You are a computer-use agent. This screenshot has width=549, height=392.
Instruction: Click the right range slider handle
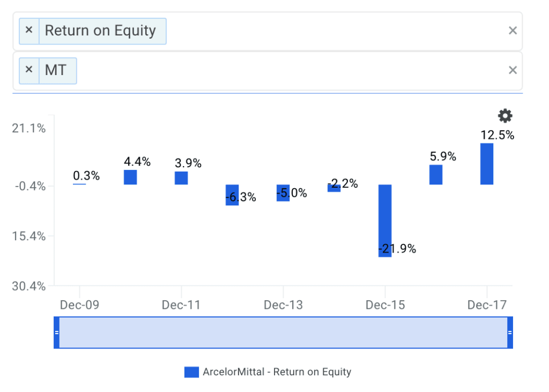(510, 332)
